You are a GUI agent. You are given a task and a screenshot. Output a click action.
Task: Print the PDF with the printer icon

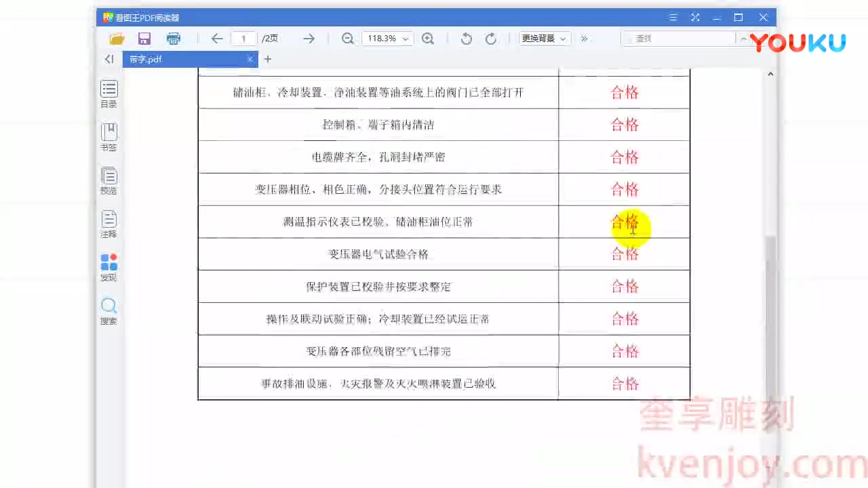174,39
